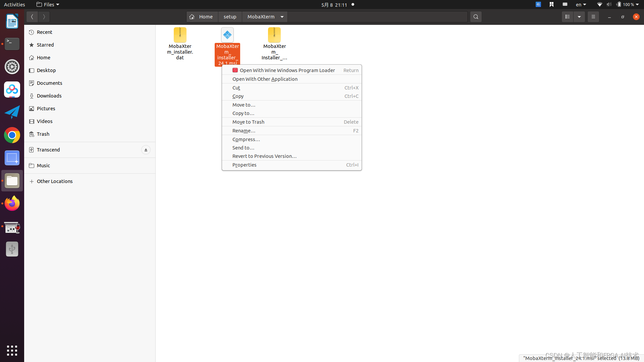Open Videos in the sidebar
The height and width of the screenshot is (362, 644).
point(90,121)
